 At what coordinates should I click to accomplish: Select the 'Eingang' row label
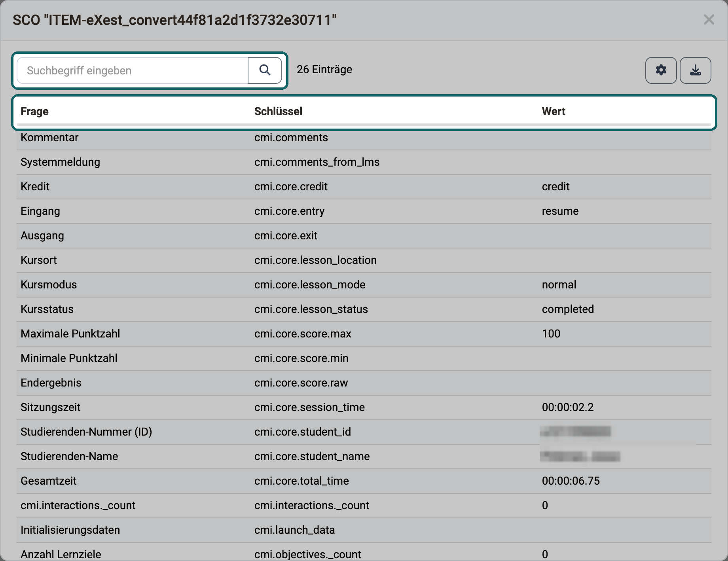tap(40, 211)
